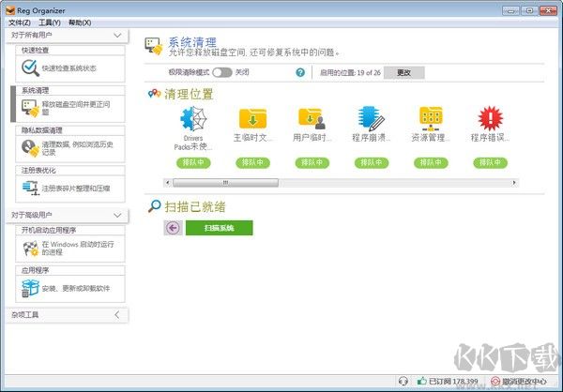
Task: Click the 资源管理 icon
Action: (431, 118)
